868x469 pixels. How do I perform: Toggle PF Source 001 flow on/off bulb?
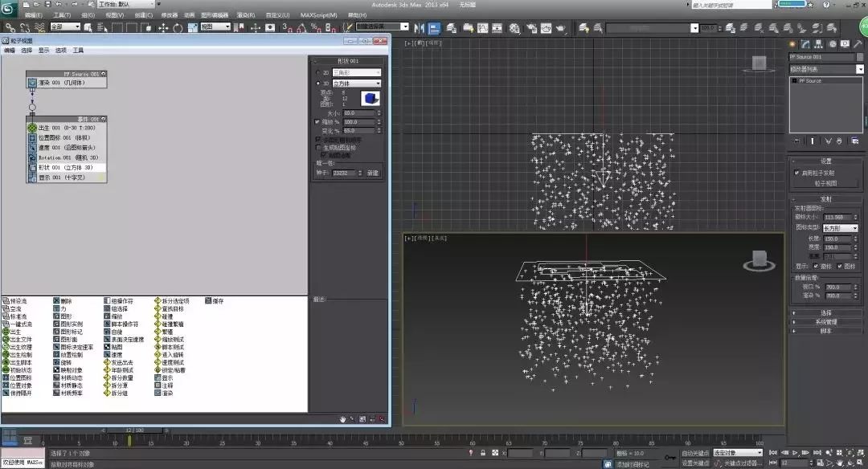104,74
